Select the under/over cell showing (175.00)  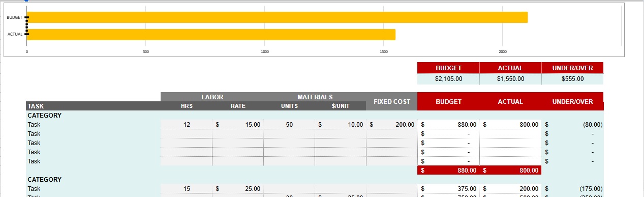pyautogui.click(x=572, y=188)
